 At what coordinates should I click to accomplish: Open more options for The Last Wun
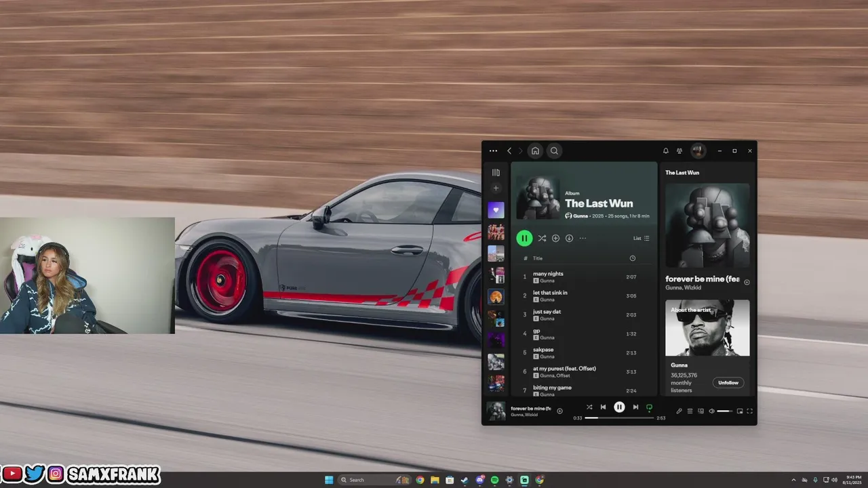(x=583, y=238)
